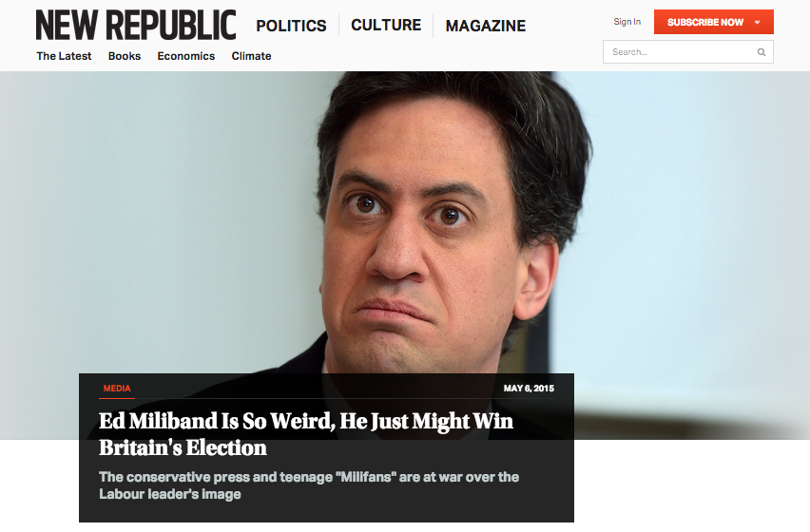Go to the Magazine section
The image size is (810, 532).
486,26
